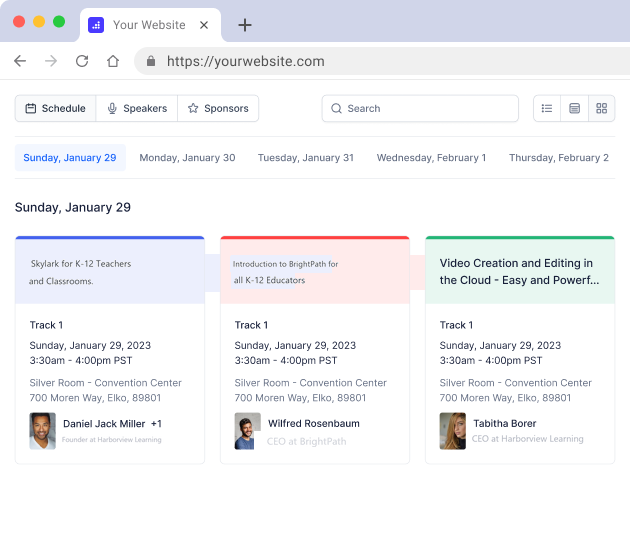Image resolution: width=630 pixels, height=538 pixels.
Task: Click Wilfred Rosenbaum's photo
Action: click(x=248, y=431)
